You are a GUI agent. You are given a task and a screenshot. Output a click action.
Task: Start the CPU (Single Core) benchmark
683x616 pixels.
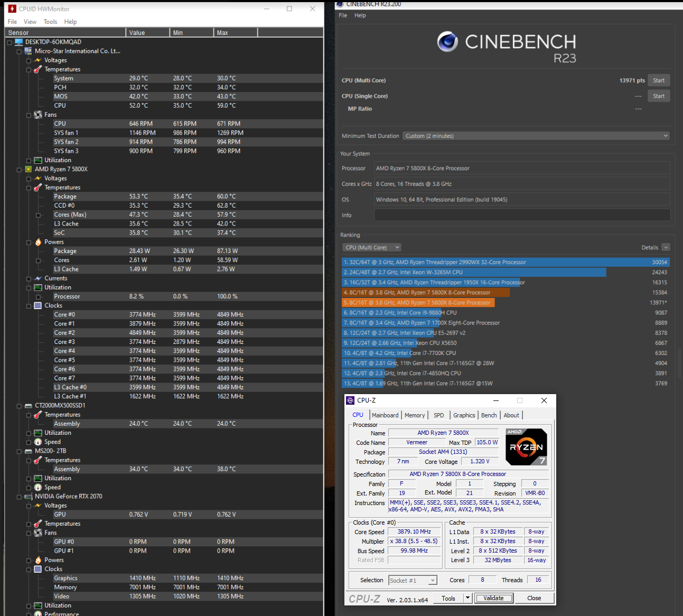pyautogui.click(x=659, y=96)
